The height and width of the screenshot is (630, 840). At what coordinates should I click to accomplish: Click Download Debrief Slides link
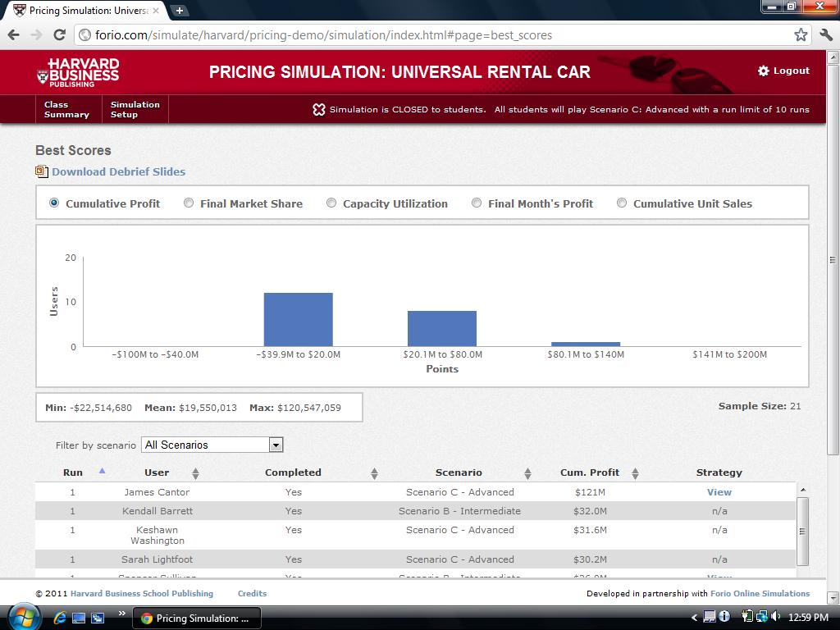pyautogui.click(x=118, y=171)
